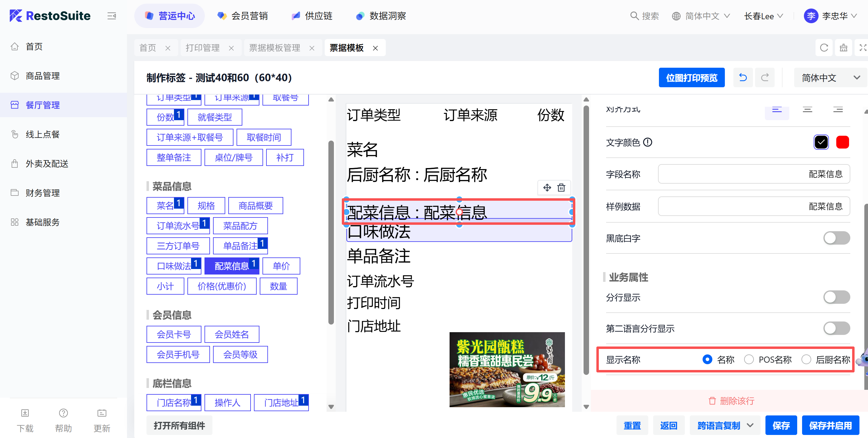Click the text color info icon

click(x=647, y=142)
